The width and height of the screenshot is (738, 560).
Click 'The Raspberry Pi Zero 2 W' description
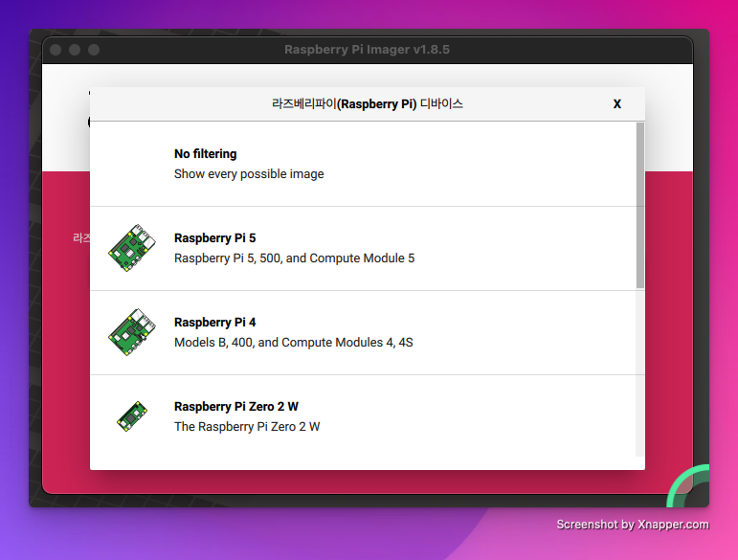pyautogui.click(x=247, y=427)
